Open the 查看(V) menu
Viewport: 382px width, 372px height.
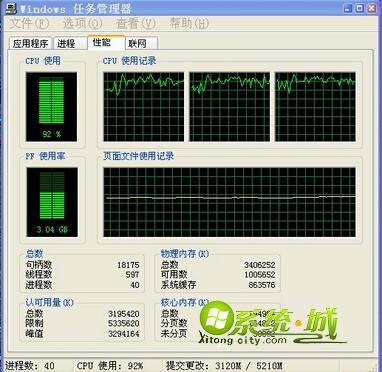136,23
